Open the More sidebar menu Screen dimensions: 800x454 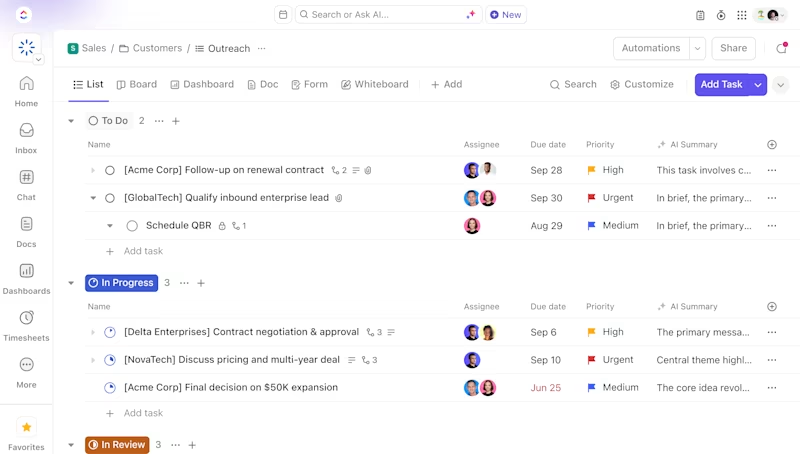[x=26, y=373]
